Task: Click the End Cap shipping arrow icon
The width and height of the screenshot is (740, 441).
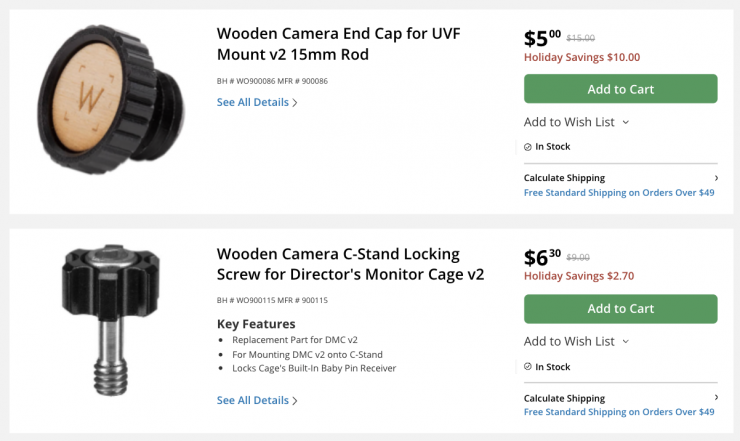Action: coord(715,178)
